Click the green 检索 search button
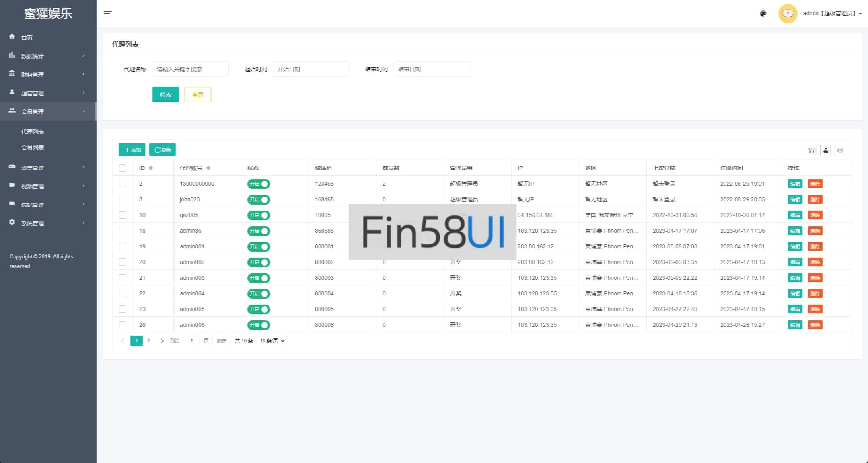Image resolution: width=868 pixels, height=463 pixels. tap(165, 95)
